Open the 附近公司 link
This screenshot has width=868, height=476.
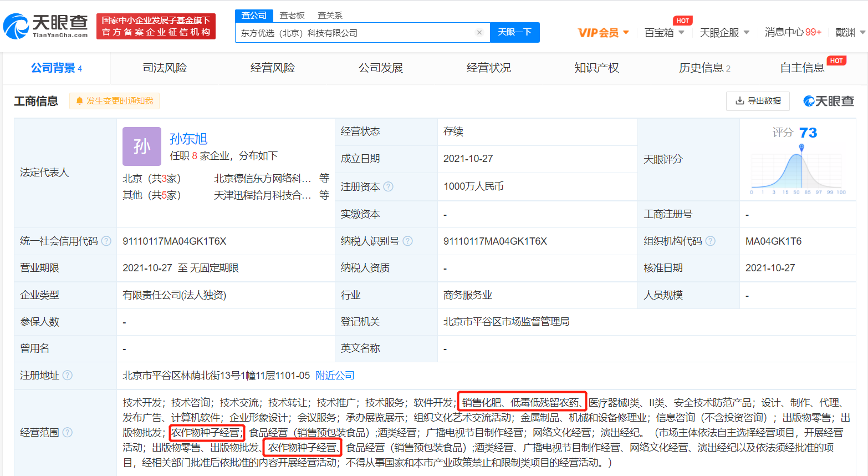click(x=335, y=376)
